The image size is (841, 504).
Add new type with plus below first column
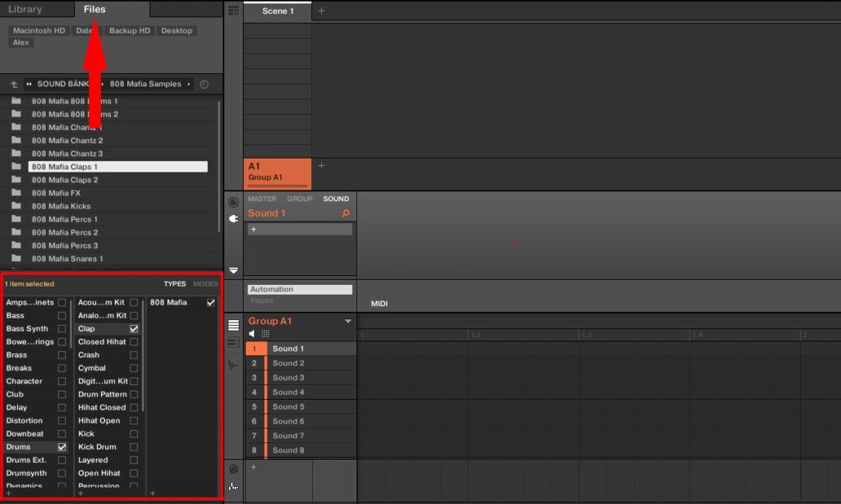[x=8, y=493]
